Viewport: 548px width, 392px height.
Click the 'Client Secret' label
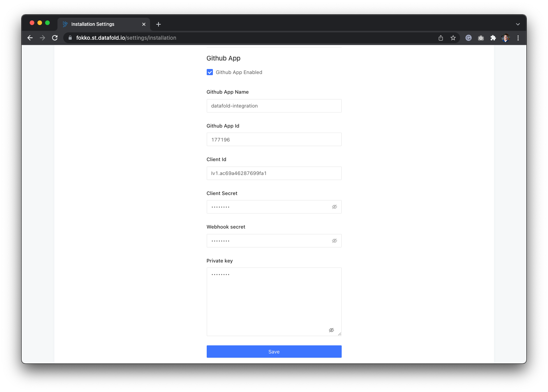[x=222, y=193]
